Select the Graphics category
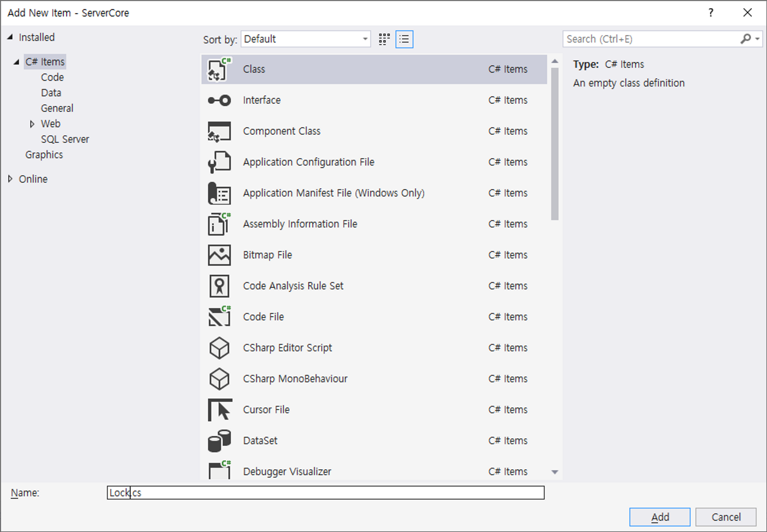The image size is (767, 532). 44,155
